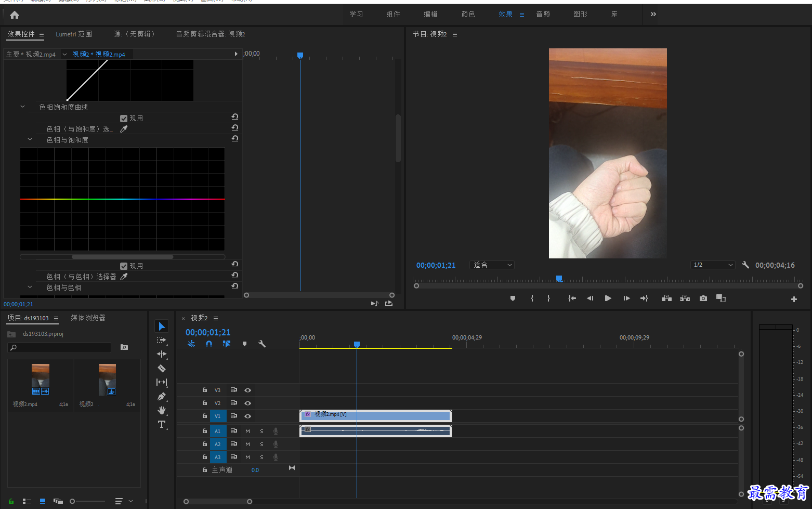Uncheck 现用 under hue saturation curves

[124, 119]
